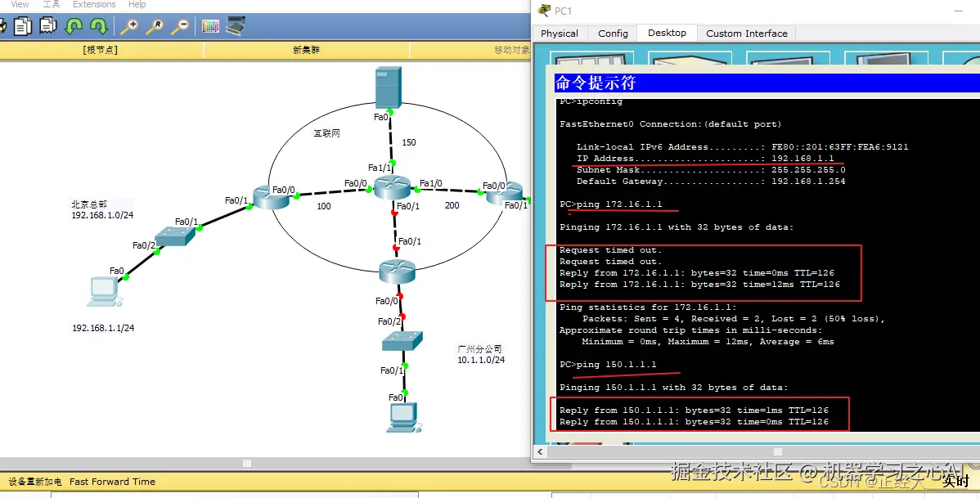Click the 互联网 cloud label

pyautogui.click(x=327, y=133)
